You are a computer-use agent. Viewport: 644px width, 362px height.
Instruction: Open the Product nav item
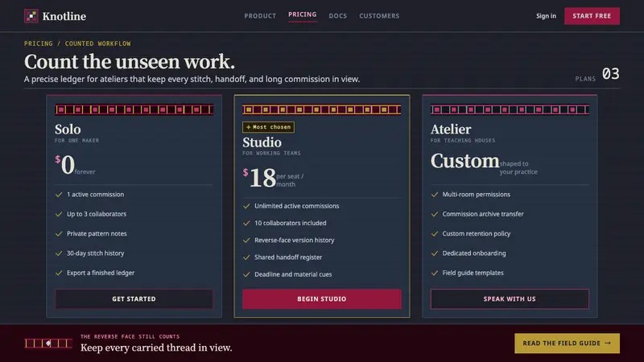(260, 16)
